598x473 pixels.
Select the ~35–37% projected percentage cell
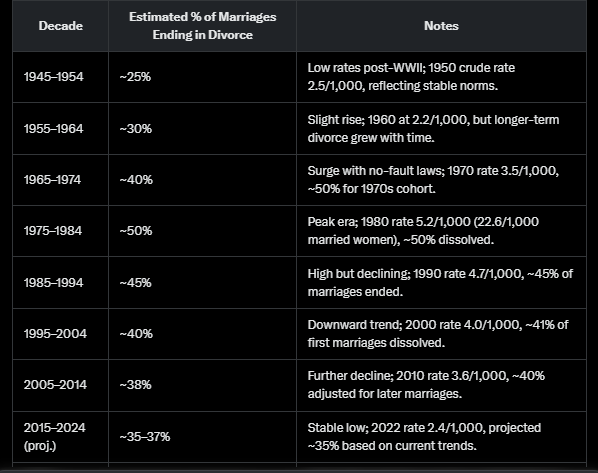(145, 437)
